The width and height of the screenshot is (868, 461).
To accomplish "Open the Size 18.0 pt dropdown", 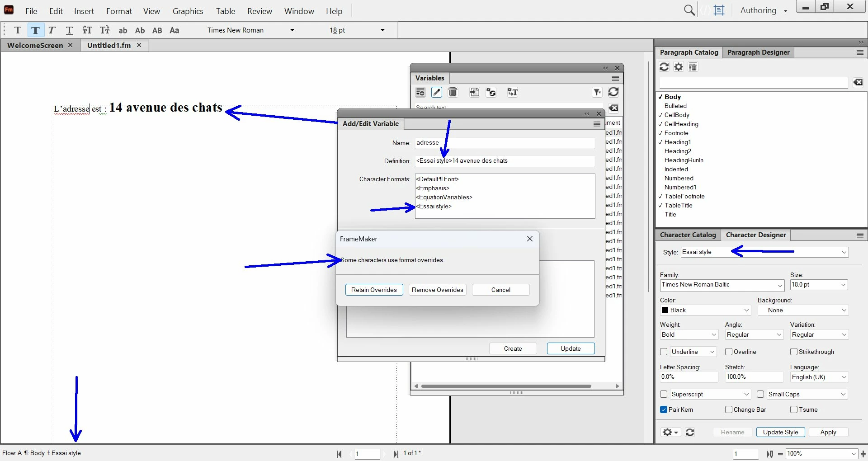I will pos(843,285).
